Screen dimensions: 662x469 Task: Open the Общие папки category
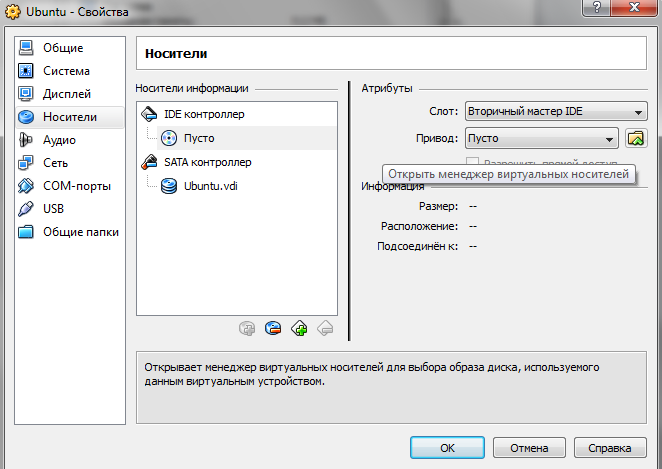coord(70,232)
